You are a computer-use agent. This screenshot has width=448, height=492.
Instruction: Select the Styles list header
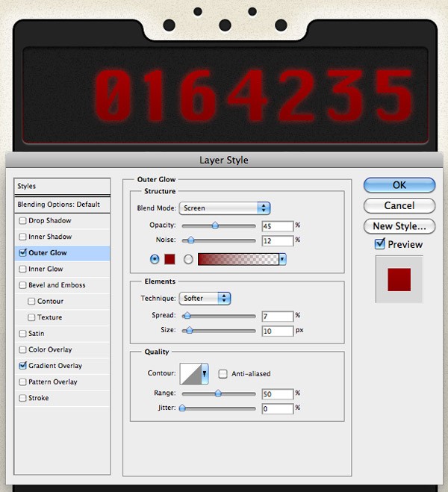tap(62, 186)
